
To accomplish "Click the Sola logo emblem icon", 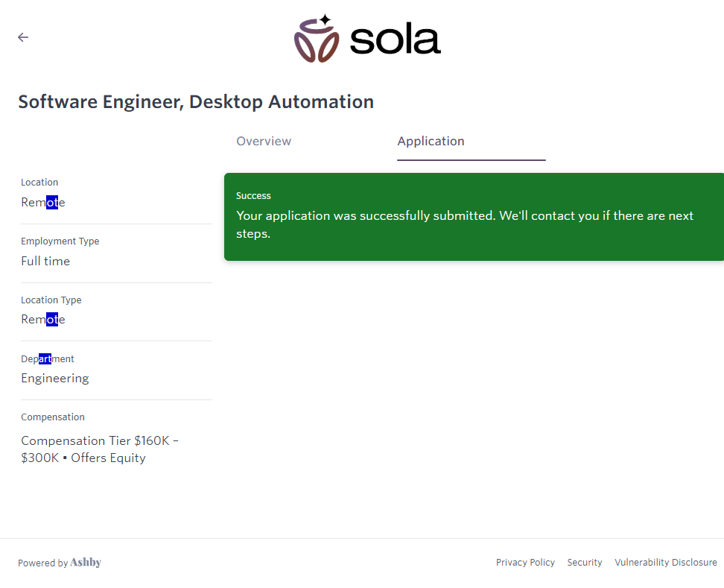I will tap(317, 38).
